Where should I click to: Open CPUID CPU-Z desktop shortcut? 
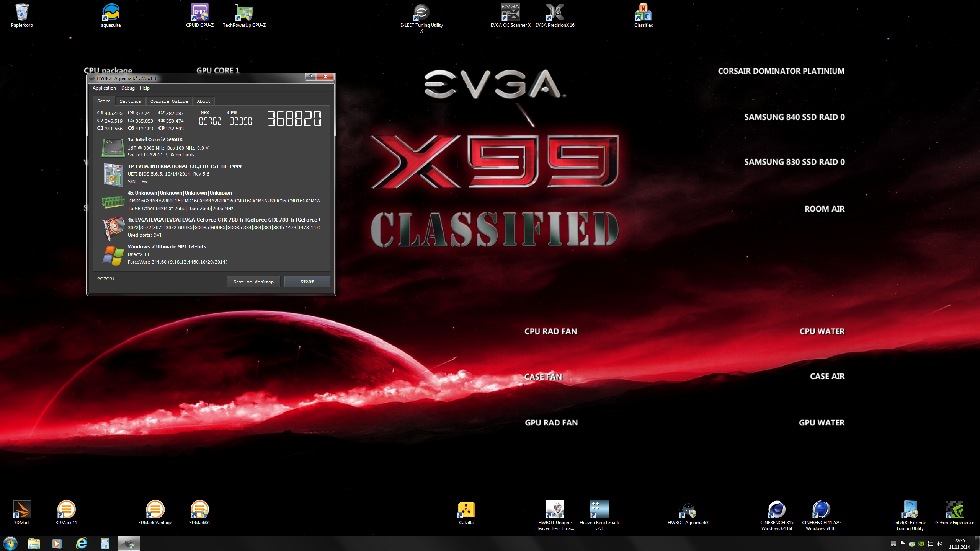(199, 15)
